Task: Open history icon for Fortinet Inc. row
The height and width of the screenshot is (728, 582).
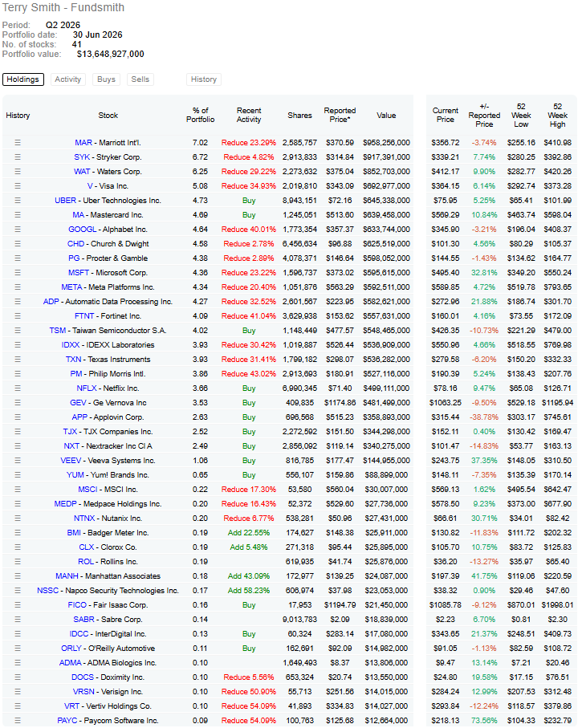Action: click(x=18, y=315)
